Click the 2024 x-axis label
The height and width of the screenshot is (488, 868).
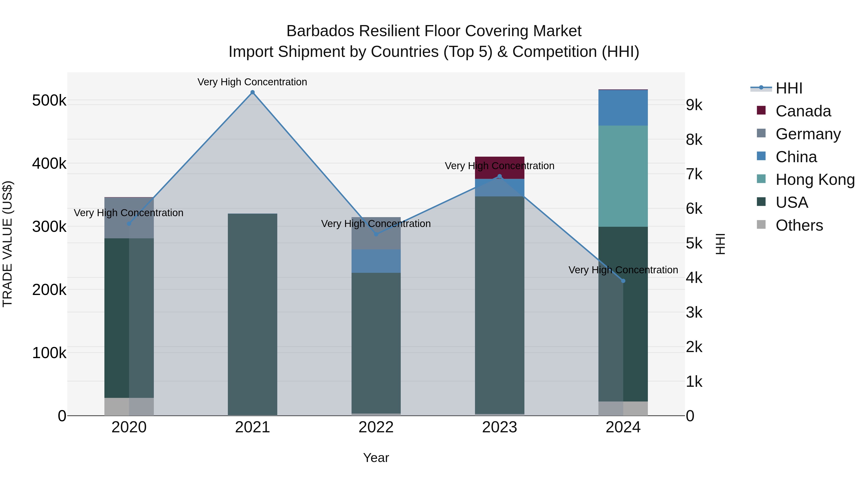(x=623, y=427)
